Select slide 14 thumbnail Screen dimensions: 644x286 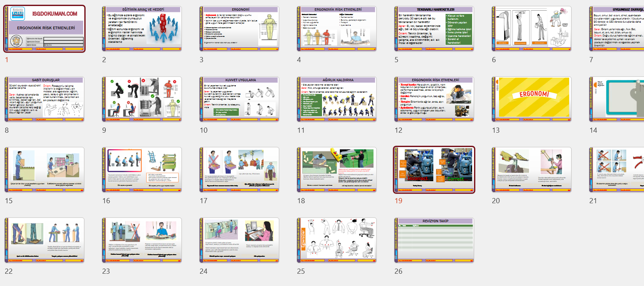617,99
